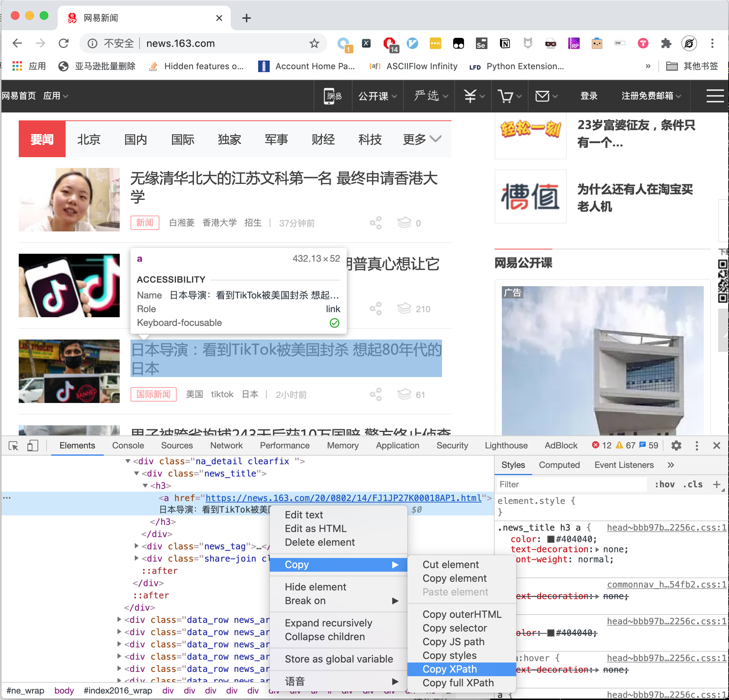Select Copy XPath from submenu
The image size is (729, 700).
tap(449, 669)
